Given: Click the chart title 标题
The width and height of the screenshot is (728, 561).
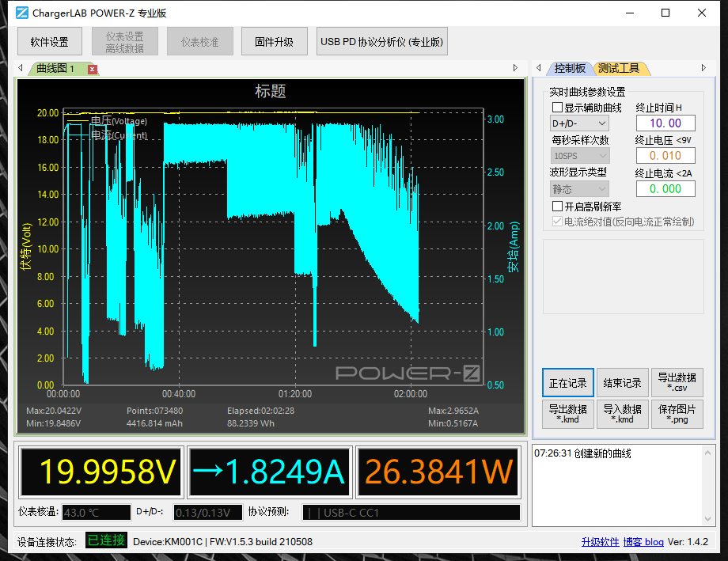Looking at the screenshot, I should [270, 91].
